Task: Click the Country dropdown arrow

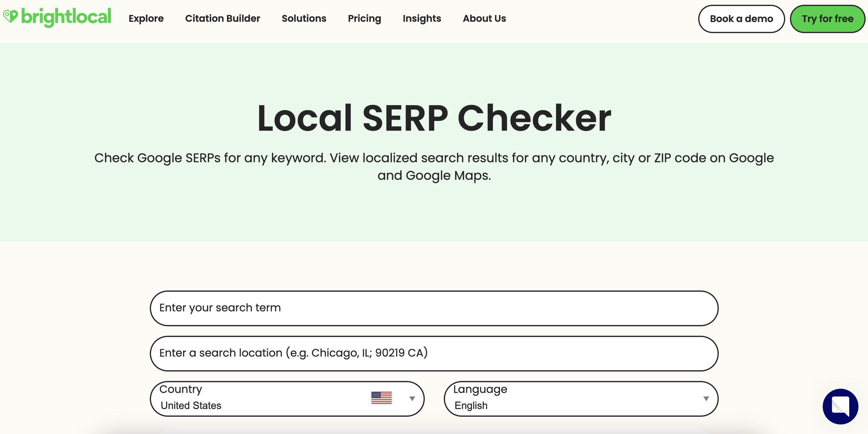Action: point(412,399)
